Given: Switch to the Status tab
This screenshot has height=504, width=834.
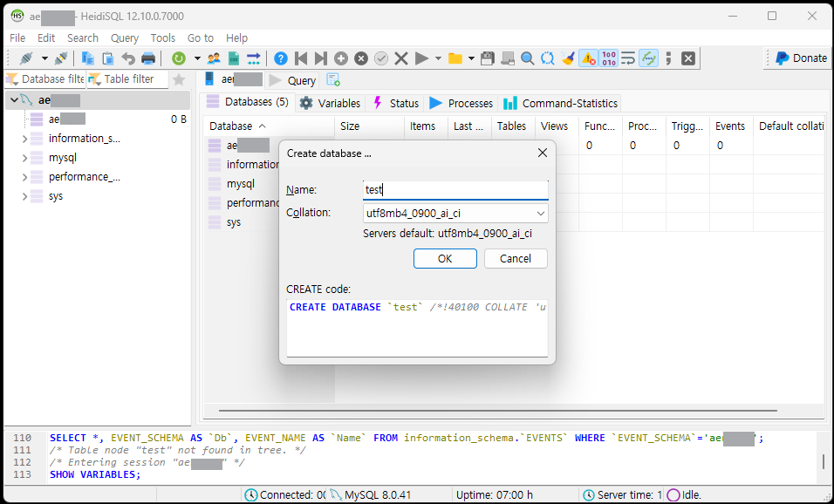Looking at the screenshot, I should coord(396,103).
